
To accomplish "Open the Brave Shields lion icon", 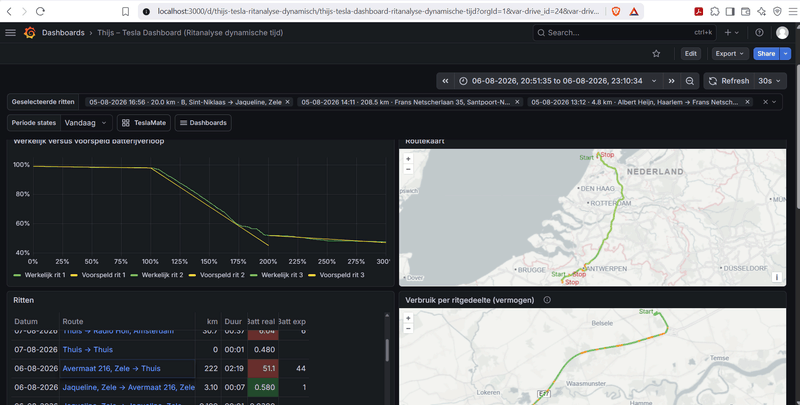I will coord(616,11).
